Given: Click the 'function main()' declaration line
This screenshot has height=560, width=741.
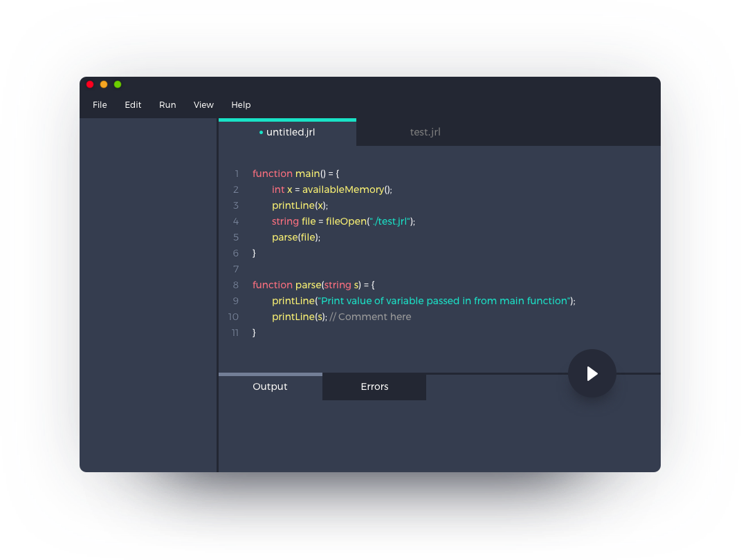Looking at the screenshot, I should coord(296,174).
